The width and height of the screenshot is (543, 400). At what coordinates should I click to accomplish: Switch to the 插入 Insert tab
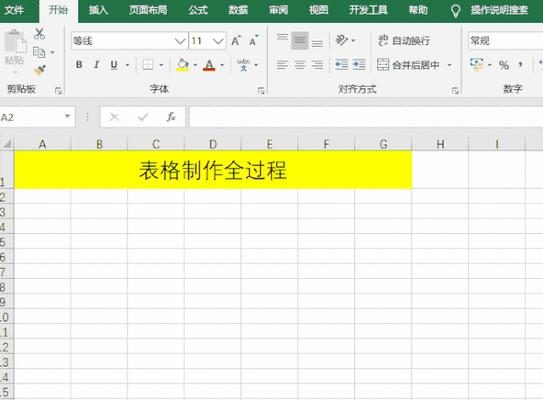[x=98, y=10]
